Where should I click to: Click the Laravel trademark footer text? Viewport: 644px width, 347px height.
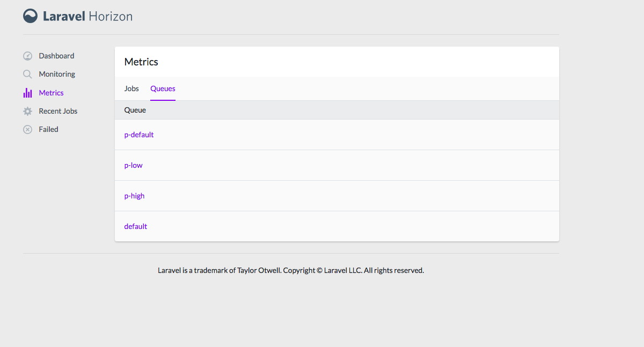click(x=291, y=270)
